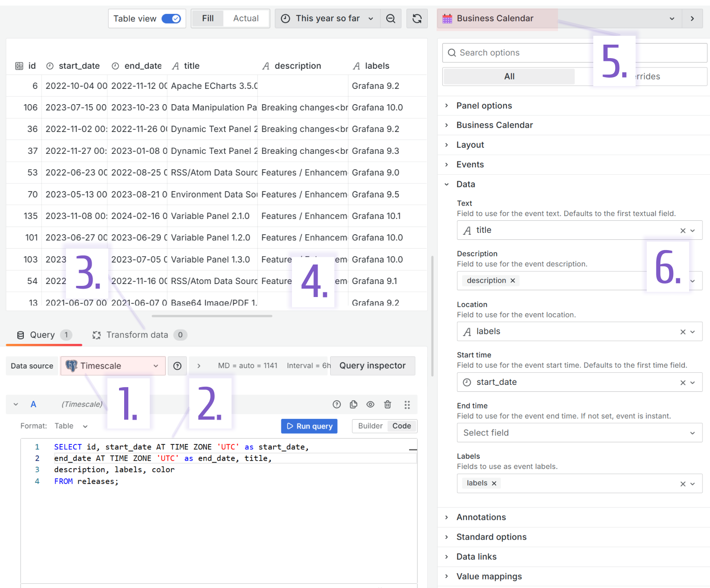Focus the Search options field
Viewport: 710px width, 588px height.
coord(575,53)
